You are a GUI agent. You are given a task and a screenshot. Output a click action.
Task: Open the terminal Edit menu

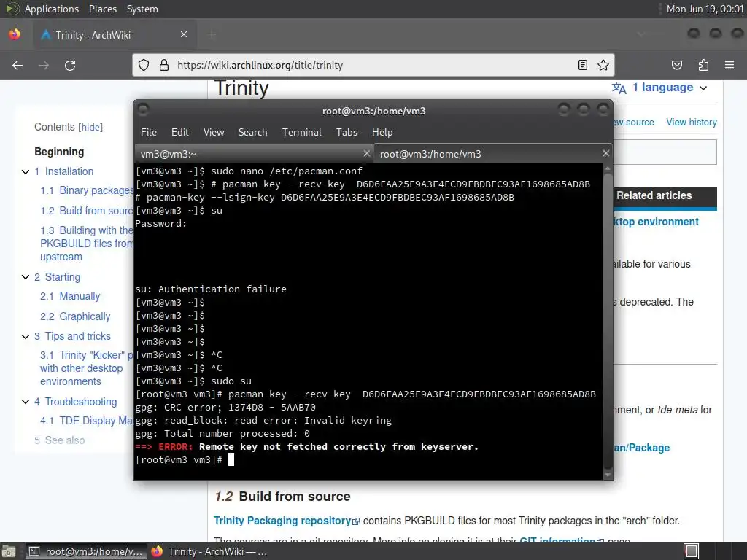pyautogui.click(x=179, y=133)
